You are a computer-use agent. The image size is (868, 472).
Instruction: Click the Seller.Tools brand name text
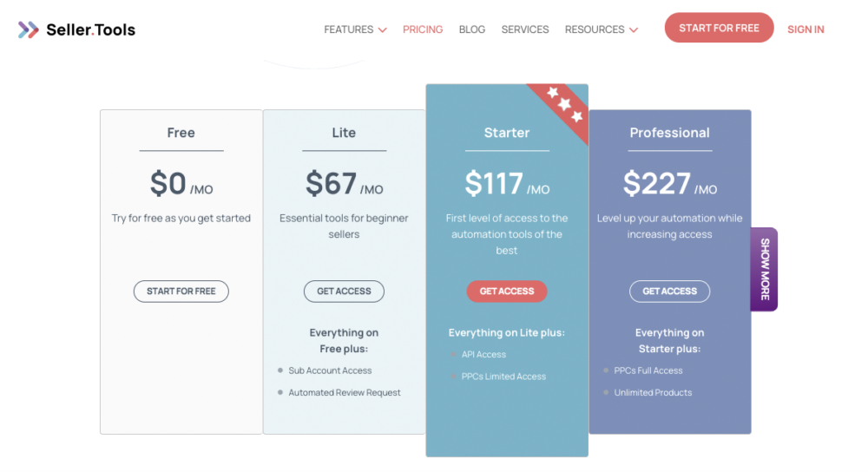point(91,29)
